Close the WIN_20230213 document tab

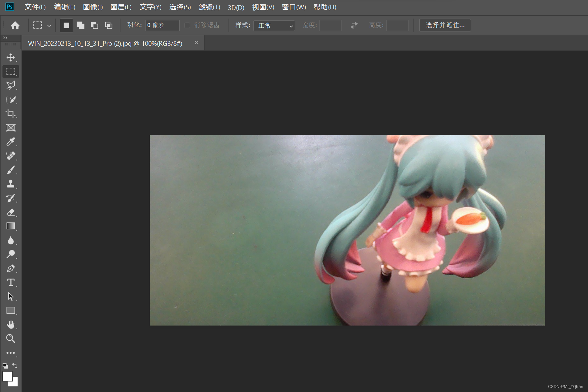click(x=196, y=43)
